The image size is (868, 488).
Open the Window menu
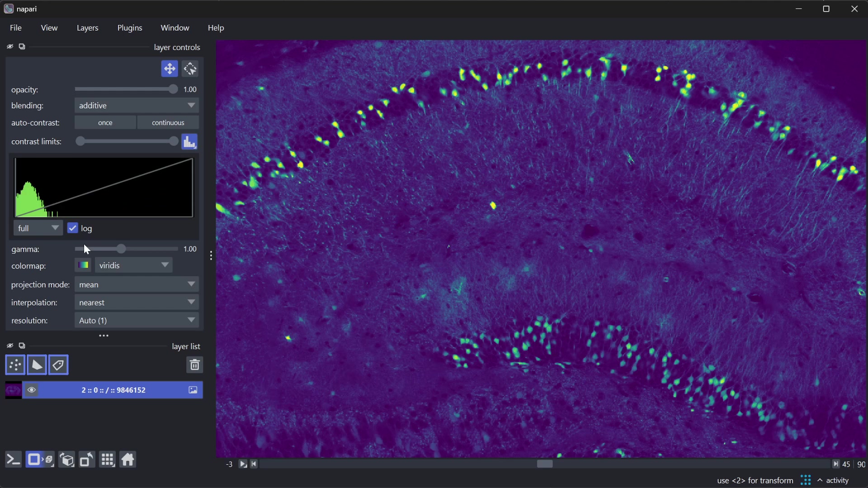point(175,28)
